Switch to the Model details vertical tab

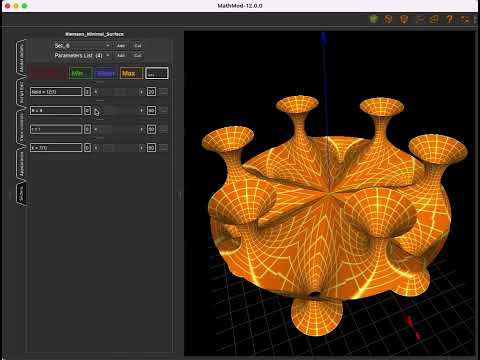(21, 57)
